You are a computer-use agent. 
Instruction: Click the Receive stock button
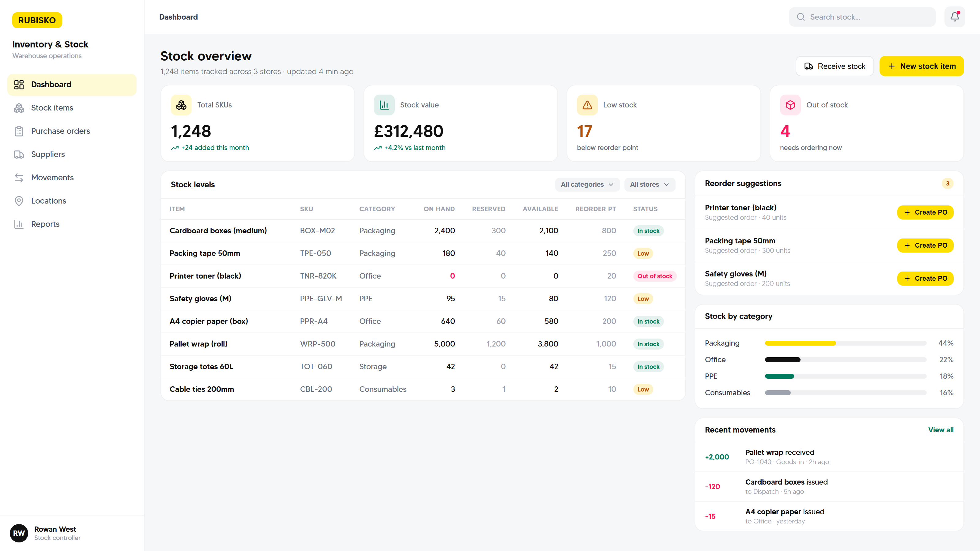[835, 66]
